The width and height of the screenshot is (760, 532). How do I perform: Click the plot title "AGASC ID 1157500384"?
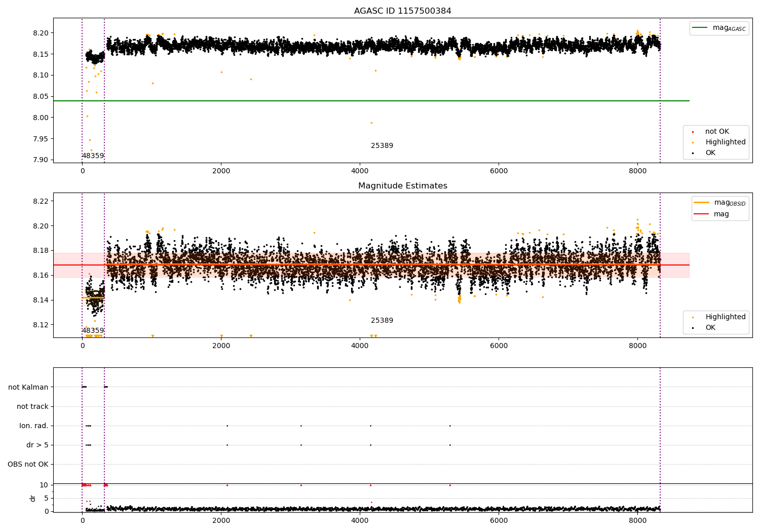point(402,11)
